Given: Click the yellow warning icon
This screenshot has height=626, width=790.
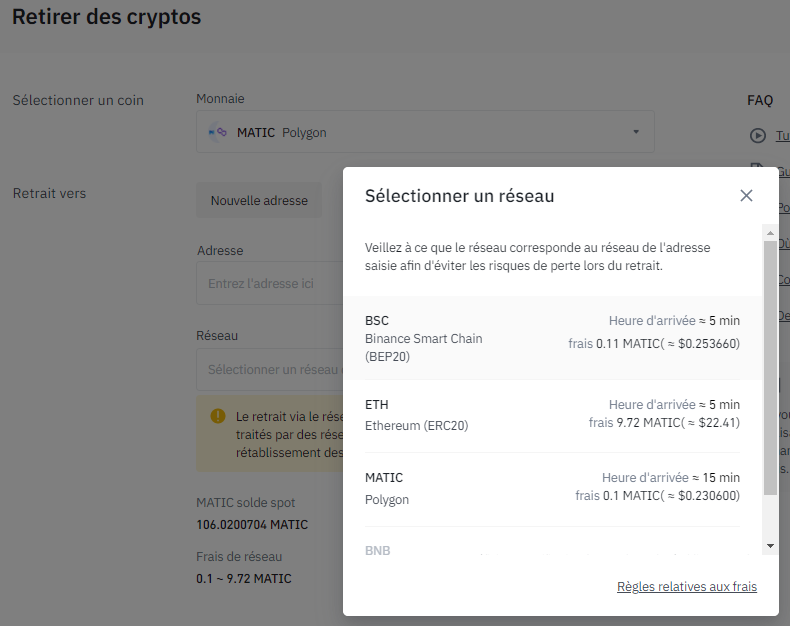Looking at the screenshot, I should tap(218, 416).
